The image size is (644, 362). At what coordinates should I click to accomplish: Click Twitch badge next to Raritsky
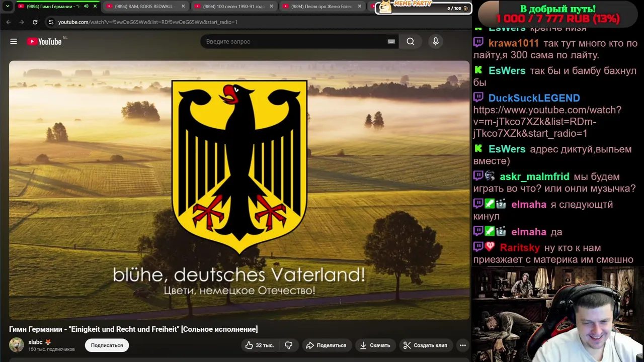[x=478, y=247]
